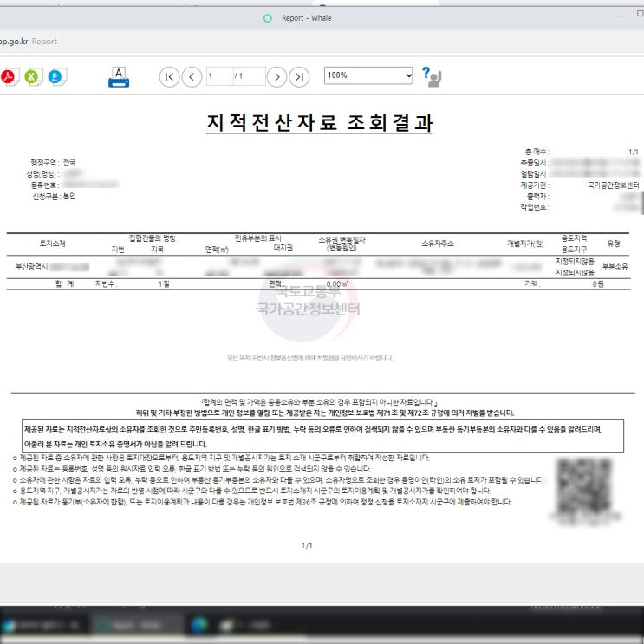Go to the next page
This screenshot has width=644, height=644.
coord(276,77)
